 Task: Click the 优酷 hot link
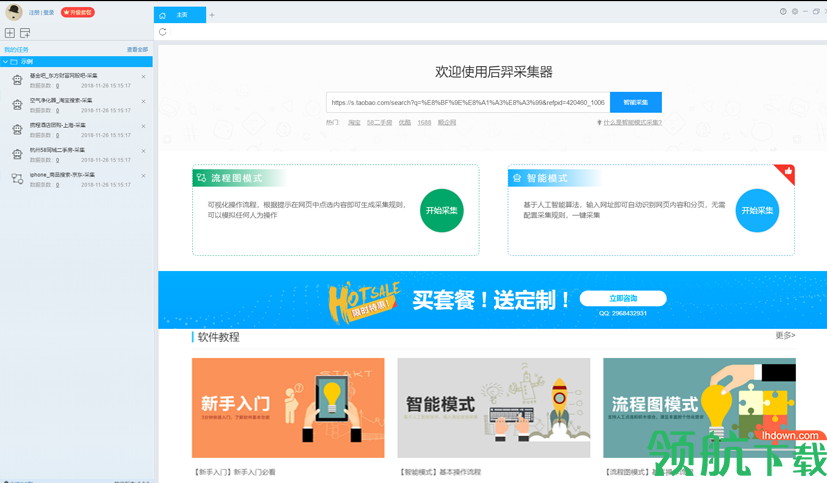[405, 122]
